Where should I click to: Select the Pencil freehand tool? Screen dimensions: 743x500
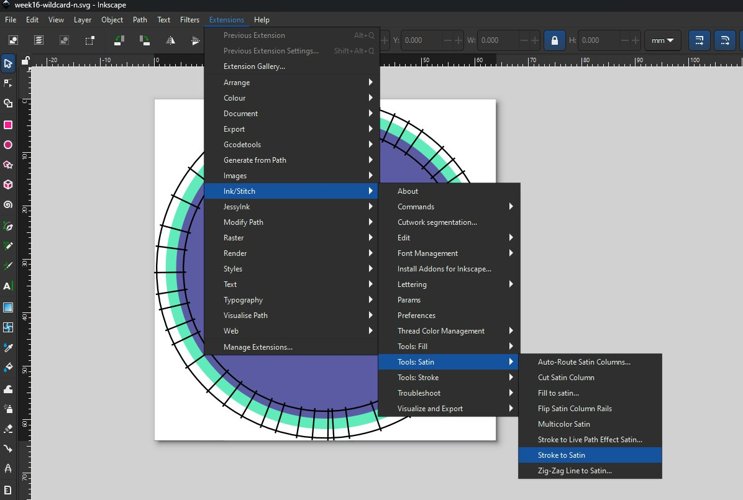(x=8, y=246)
